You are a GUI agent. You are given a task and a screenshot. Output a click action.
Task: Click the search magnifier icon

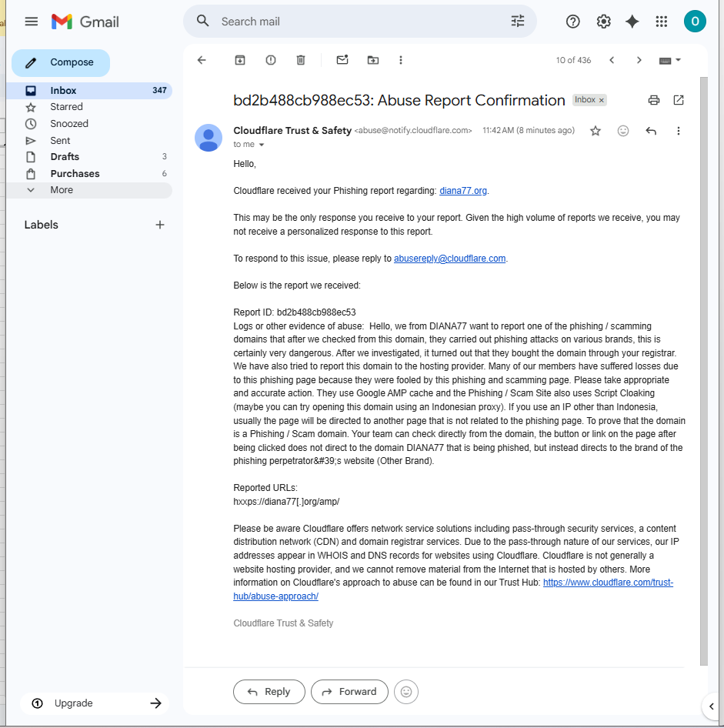202,21
